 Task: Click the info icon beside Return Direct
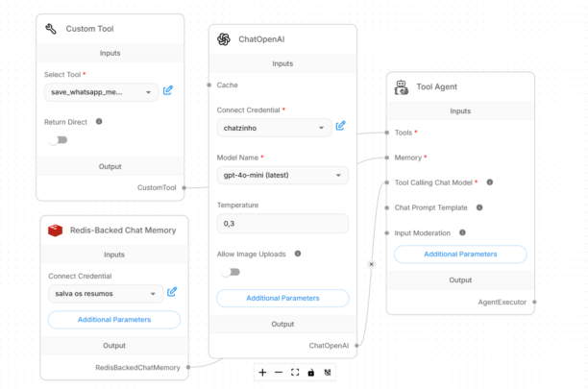[99, 122]
